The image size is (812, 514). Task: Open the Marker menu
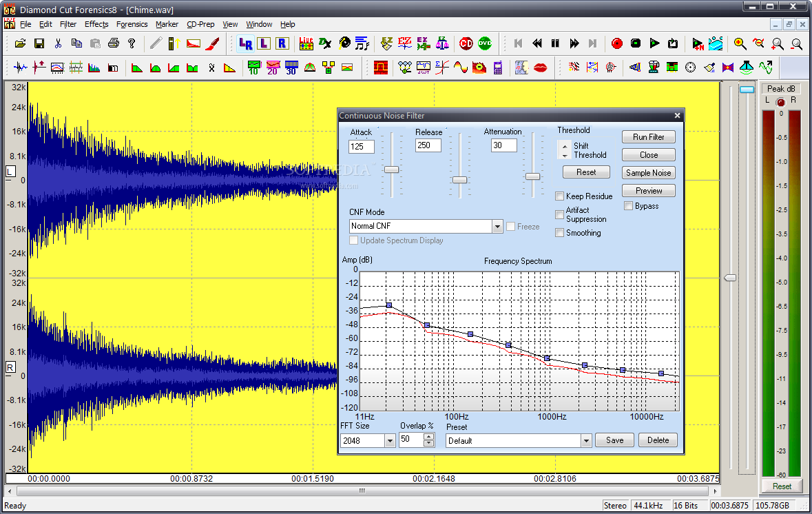[167, 24]
